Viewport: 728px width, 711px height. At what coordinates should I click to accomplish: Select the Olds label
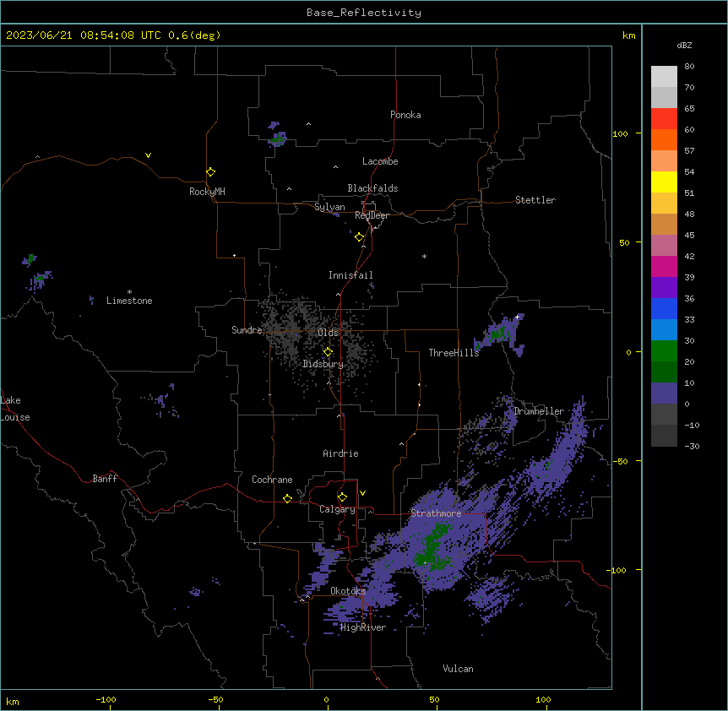pyautogui.click(x=328, y=333)
